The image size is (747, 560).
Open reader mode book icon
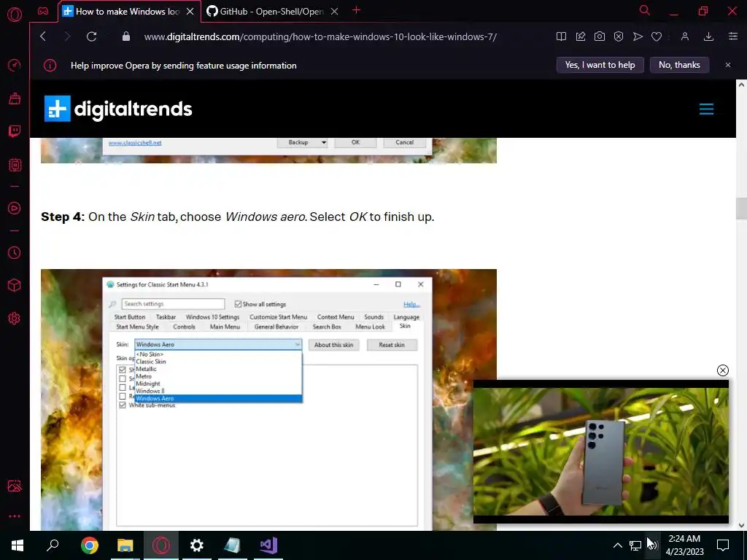click(x=561, y=36)
